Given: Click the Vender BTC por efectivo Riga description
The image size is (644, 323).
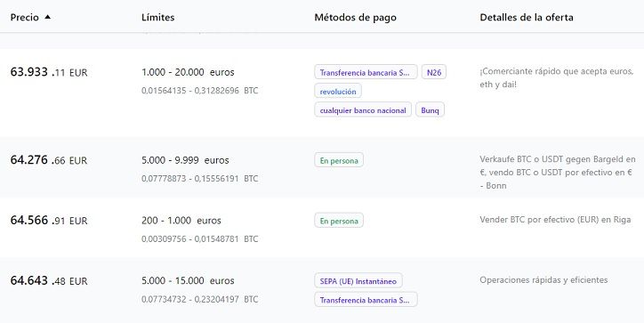Looking at the screenshot, I should pos(555,220).
